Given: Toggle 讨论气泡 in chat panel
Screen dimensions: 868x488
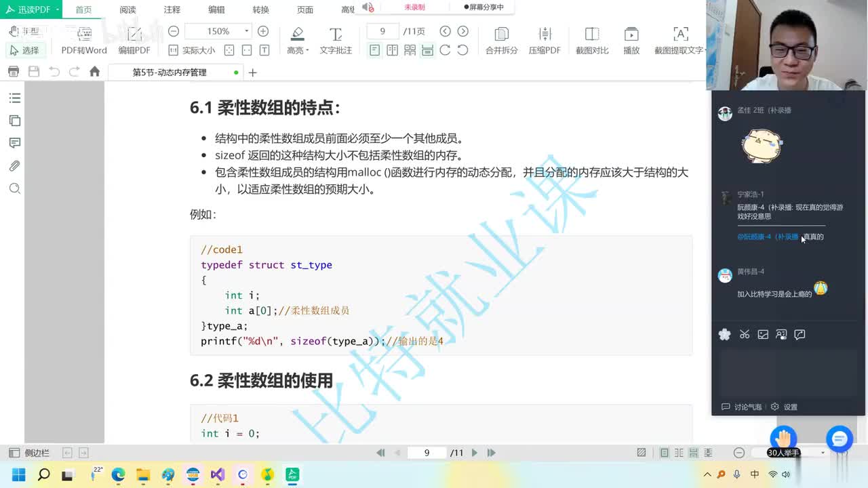Looking at the screenshot, I should tap(741, 407).
